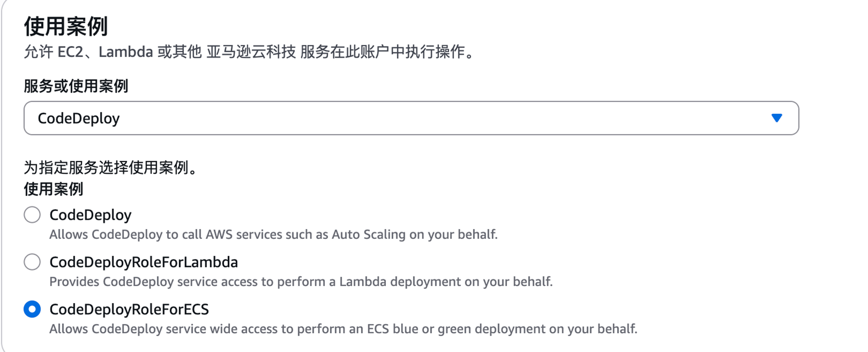The width and height of the screenshot is (868, 352).
Task: Select the CodeDeployRoleForLambda radio button
Action: tap(32, 262)
